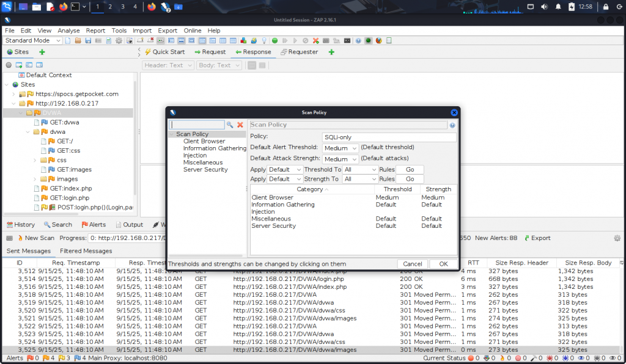Click the volume speaker icon in system tray
626x364 pixels.
click(544, 7)
